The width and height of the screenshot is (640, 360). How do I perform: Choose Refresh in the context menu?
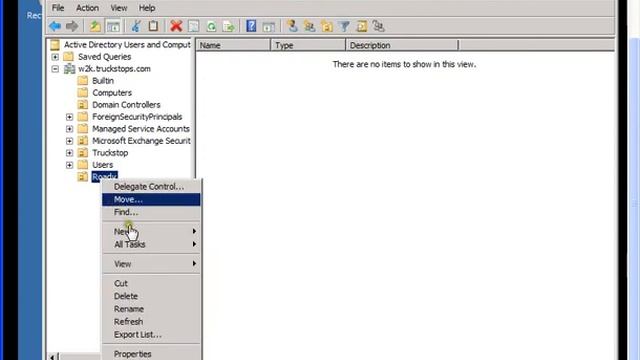[x=151, y=322]
